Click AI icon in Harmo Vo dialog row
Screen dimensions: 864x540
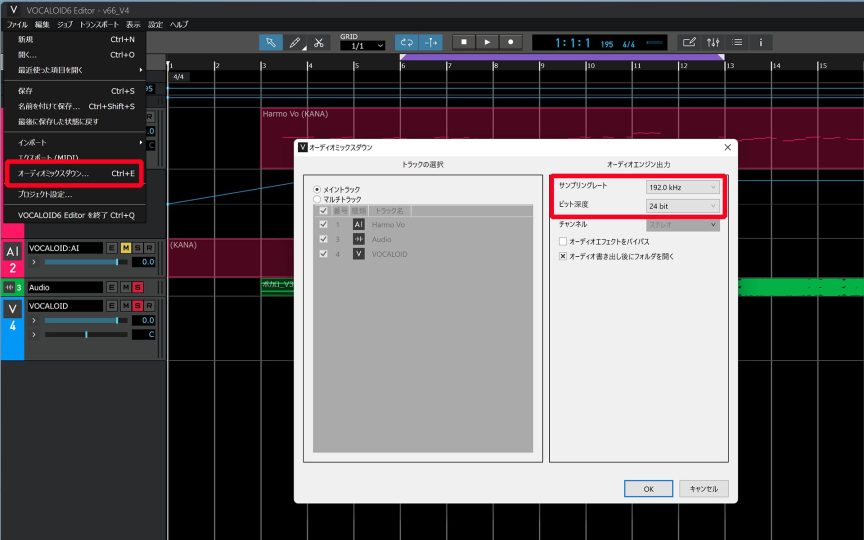pyautogui.click(x=359, y=224)
